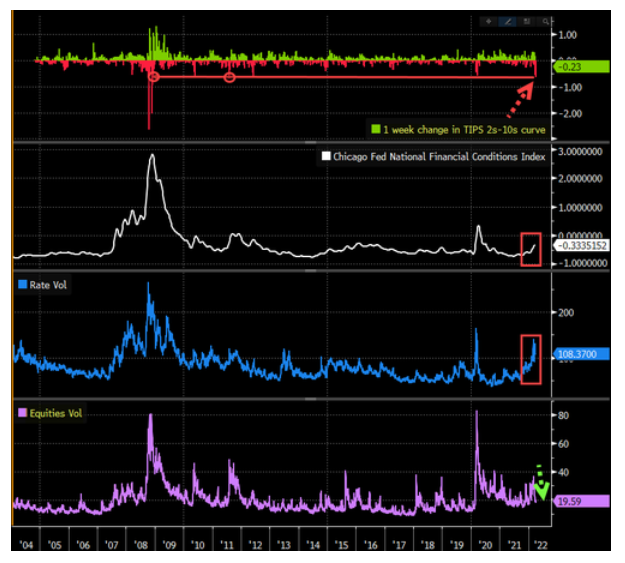
Task: Click the 80 tick label in Equities Vol panel
Action: 564,415
